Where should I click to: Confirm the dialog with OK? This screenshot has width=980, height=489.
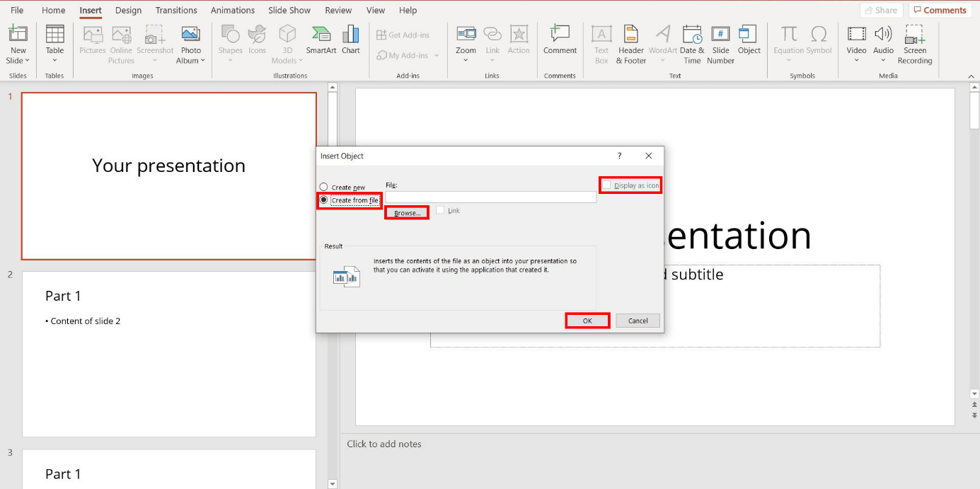click(x=587, y=321)
